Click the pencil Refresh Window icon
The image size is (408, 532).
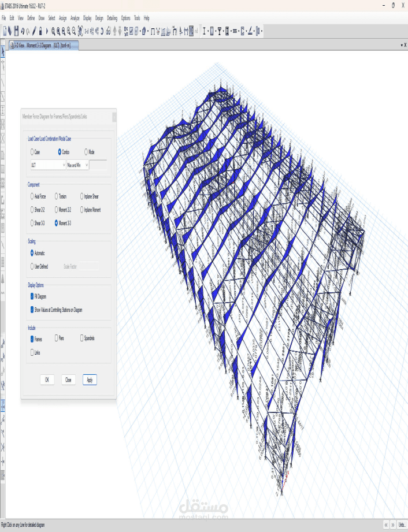click(x=34, y=31)
